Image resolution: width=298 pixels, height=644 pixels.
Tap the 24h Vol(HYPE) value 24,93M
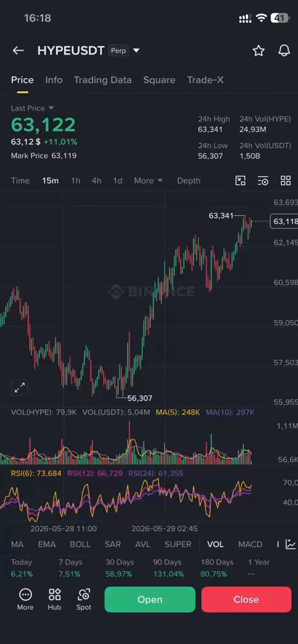[253, 129]
